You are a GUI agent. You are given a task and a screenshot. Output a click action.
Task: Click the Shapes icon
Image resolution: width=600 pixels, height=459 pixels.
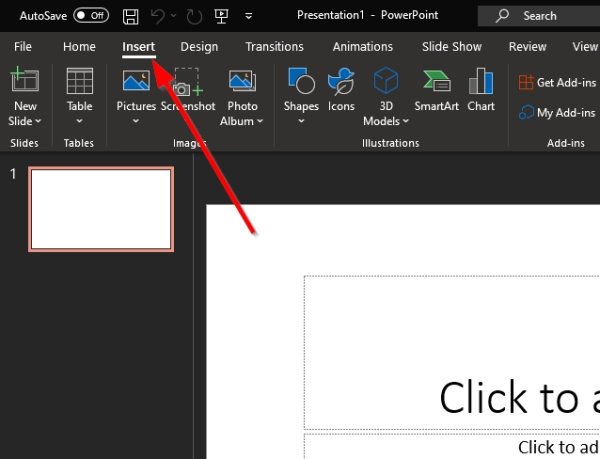point(301,81)
